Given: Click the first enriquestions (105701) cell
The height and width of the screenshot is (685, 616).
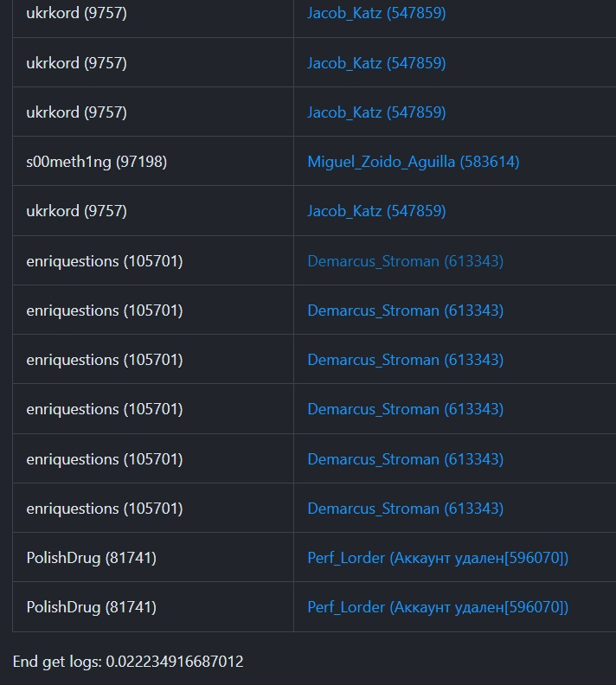Looking at the screenshot, I should pyautogui.click(x=104, y=260).
